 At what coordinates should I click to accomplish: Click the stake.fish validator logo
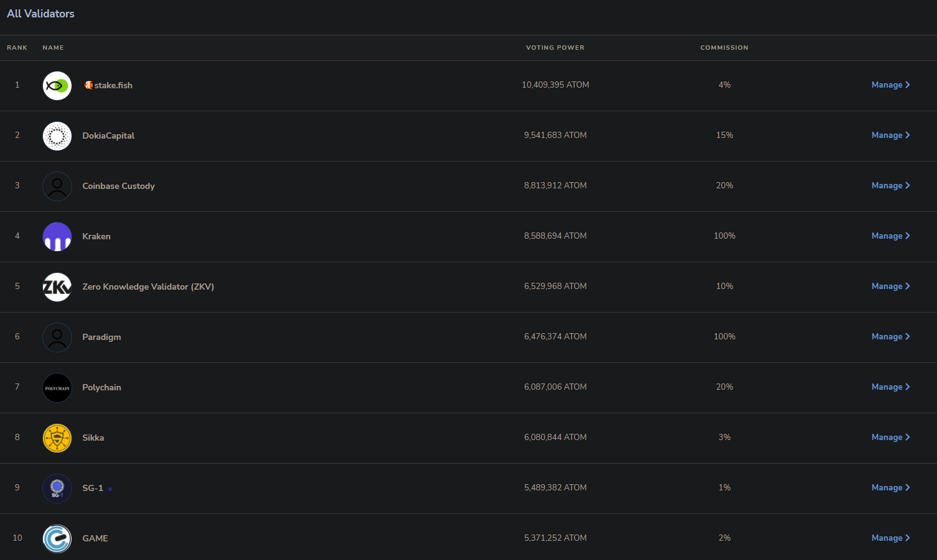coord(57,86)
